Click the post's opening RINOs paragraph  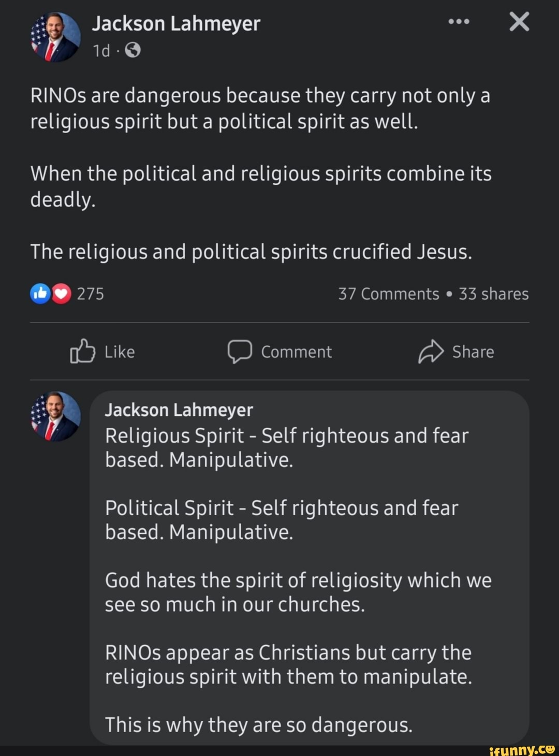pos(260,109)
